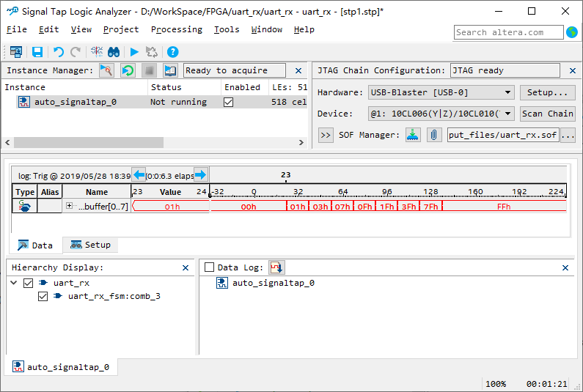The width and height of the screenshot is (583, 392).
Task: Click the snowflake node icon in toolbar
Action: tap(97, 51)
